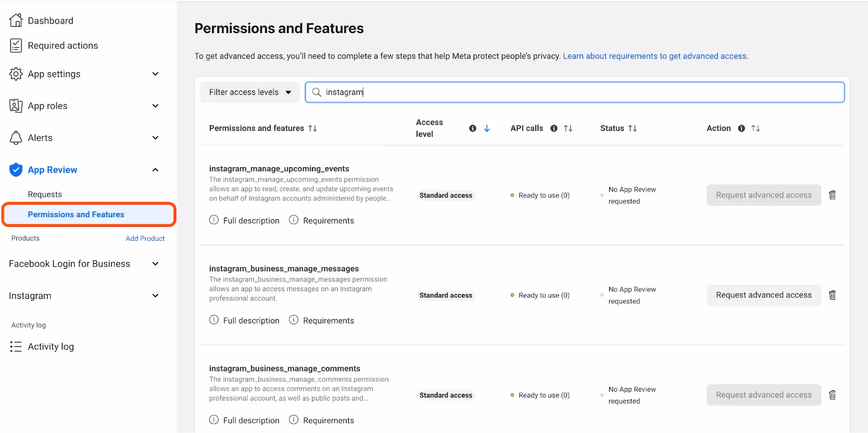868x433 pixels.
Task: Open Requests under App Review
Action: click(45, 194)
